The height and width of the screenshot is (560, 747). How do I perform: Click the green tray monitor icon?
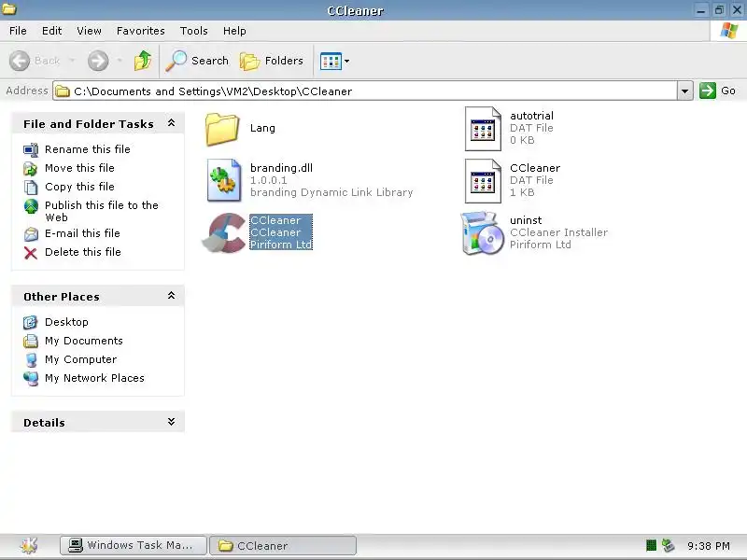[651, 545]
